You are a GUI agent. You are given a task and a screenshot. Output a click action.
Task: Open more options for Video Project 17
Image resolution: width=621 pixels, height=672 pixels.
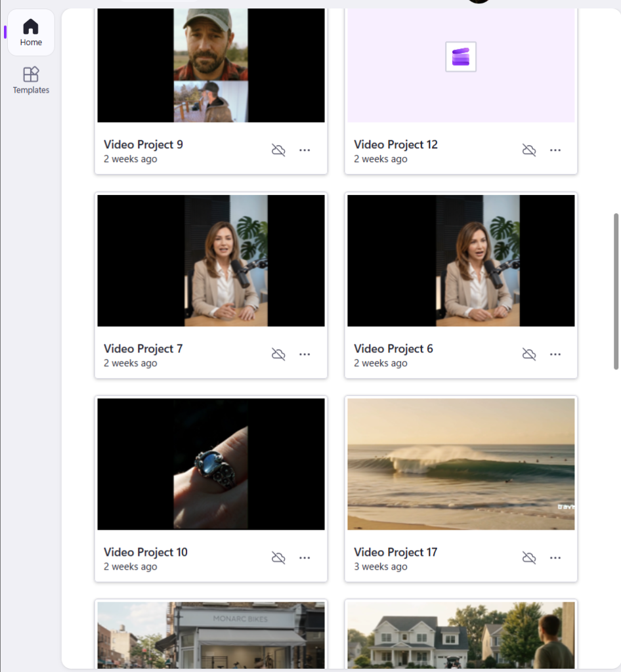pyautogui.click(x=555, y=558)
